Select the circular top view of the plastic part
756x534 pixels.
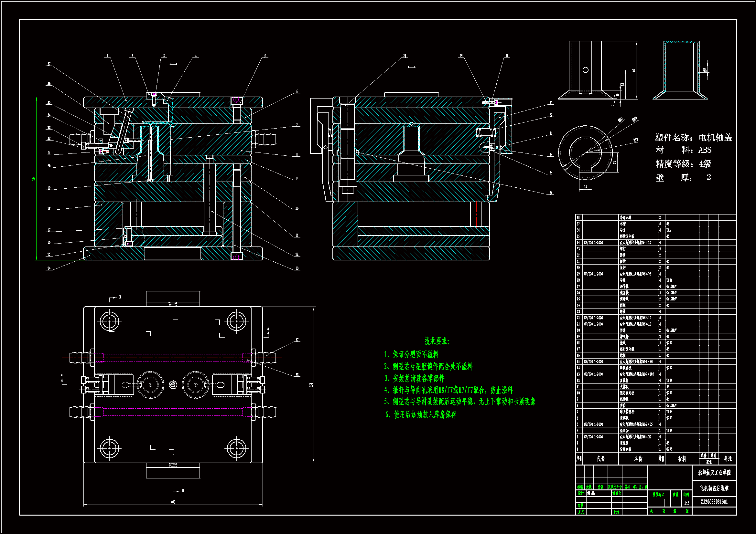tap(585, 153)
